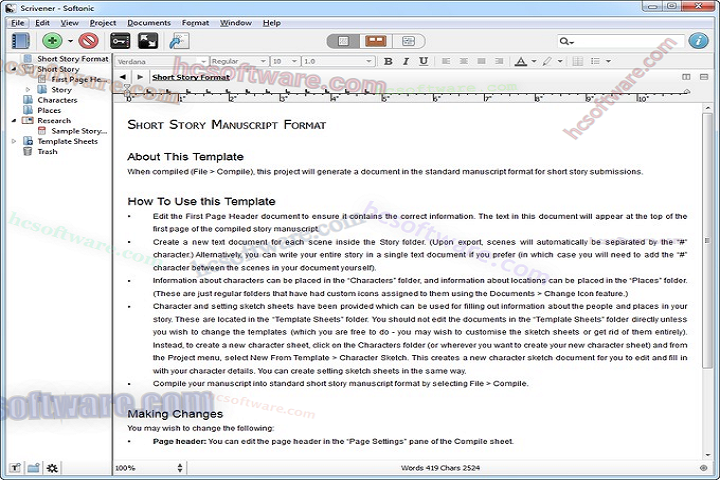Split the editor horizontally
Screen dimensions: 720x480
coord(704,77)
